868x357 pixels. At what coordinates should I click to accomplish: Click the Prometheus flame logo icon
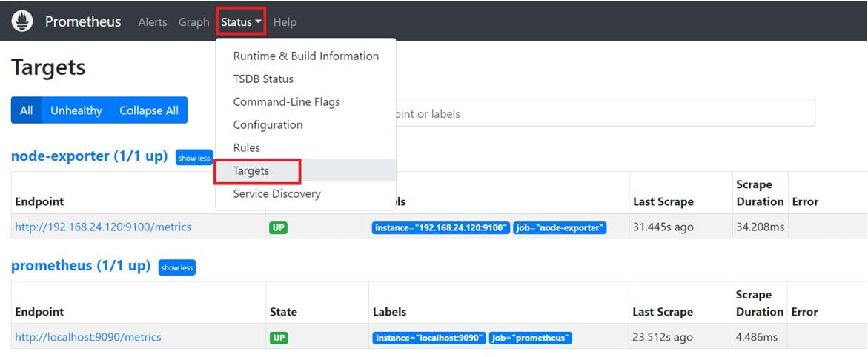point(22,21)
